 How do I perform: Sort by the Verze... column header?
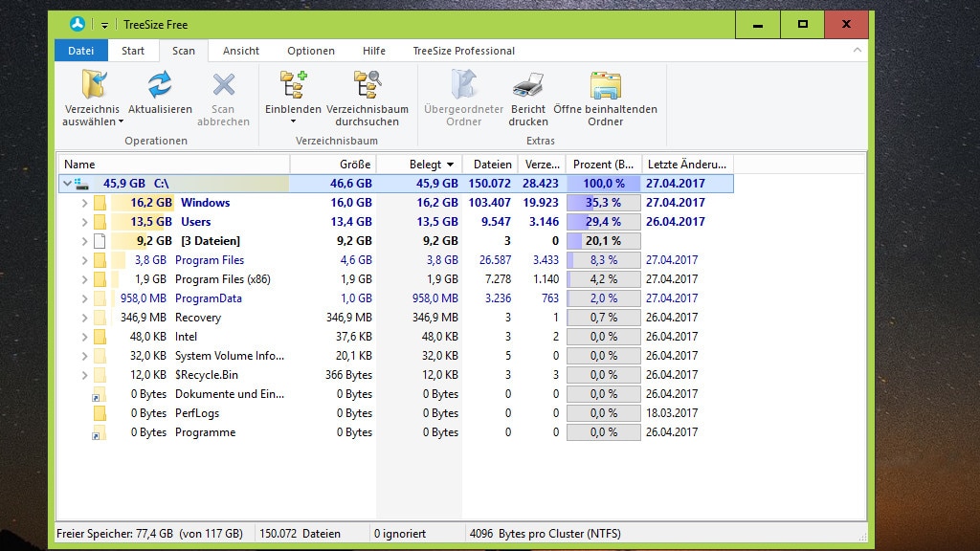click(542, 165)
